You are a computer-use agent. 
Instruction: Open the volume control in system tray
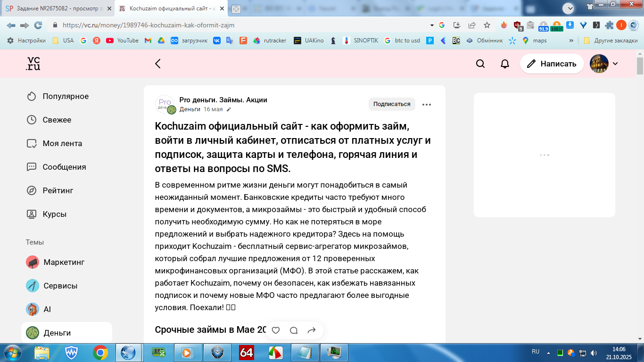[593, 353]
